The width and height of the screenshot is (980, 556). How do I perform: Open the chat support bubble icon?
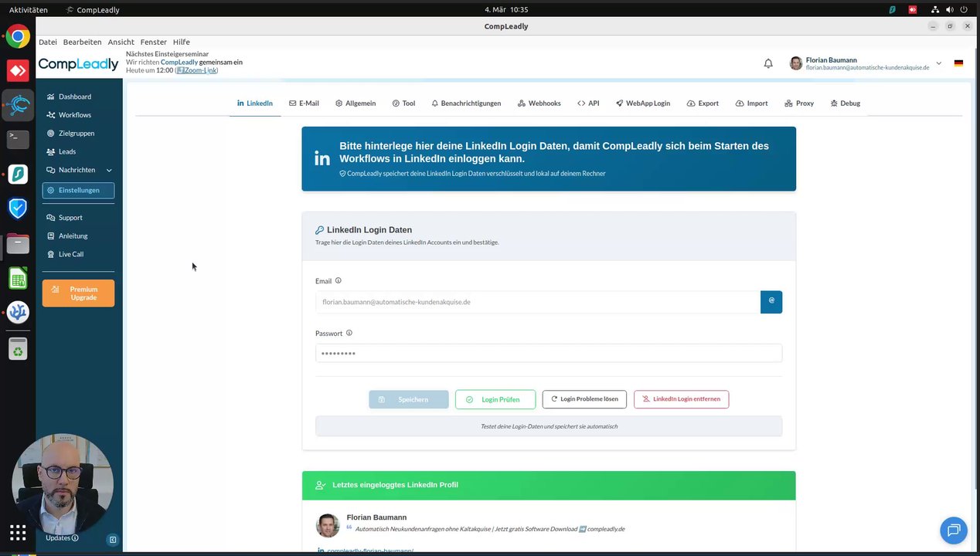954,530
